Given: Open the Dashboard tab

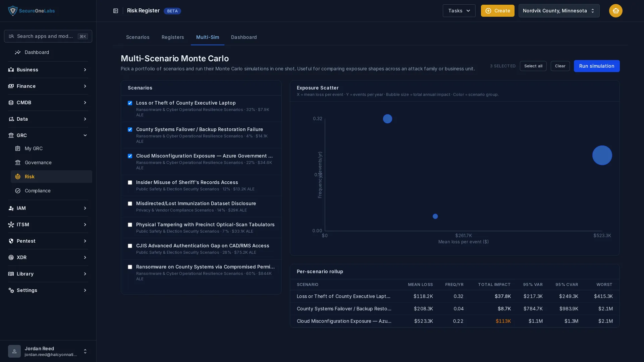Looking at the screenshot, I should (244, 37).
